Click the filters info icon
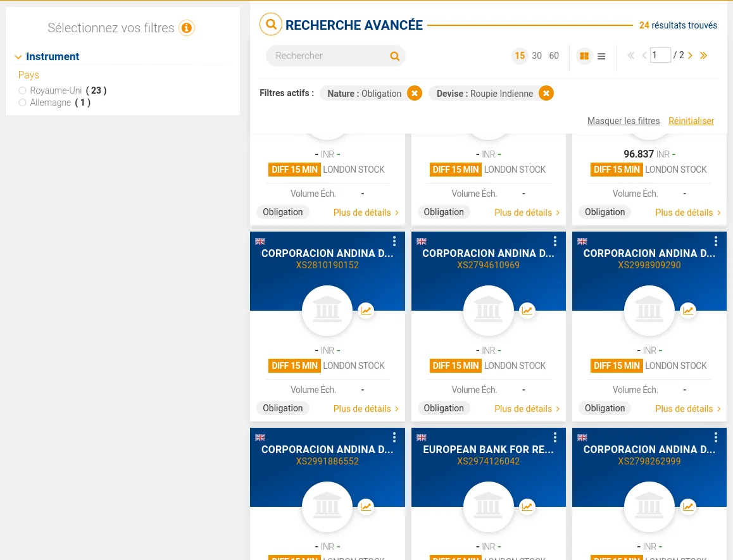The width and height of the screenshot is (733, 560). [x=187, y=28]
